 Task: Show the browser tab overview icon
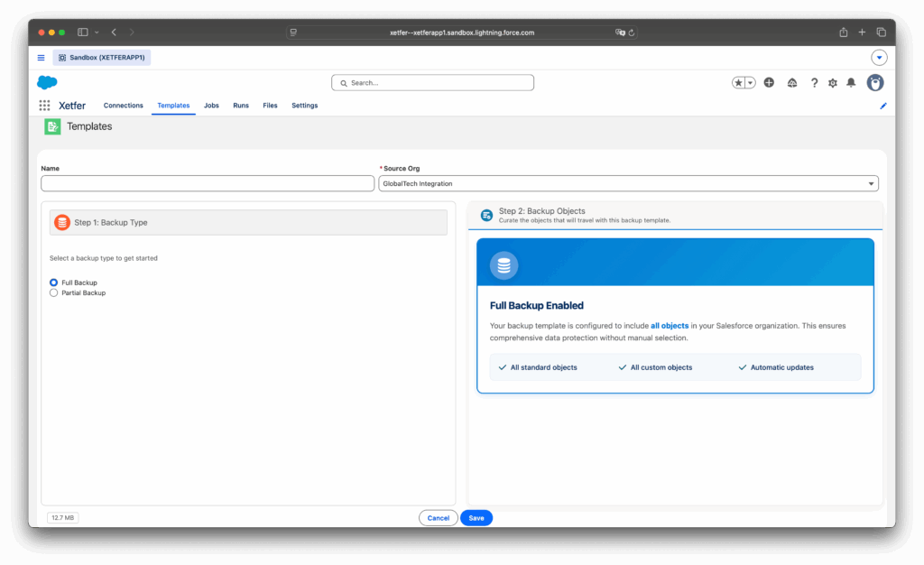pos(881,32)
